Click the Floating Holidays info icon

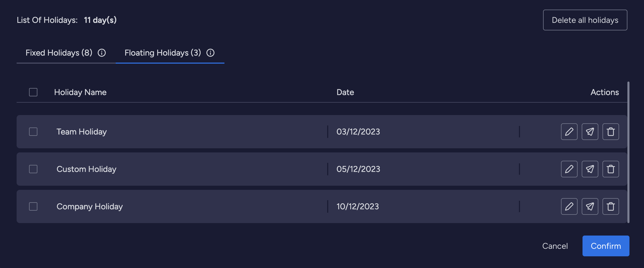tap(210, 53)
